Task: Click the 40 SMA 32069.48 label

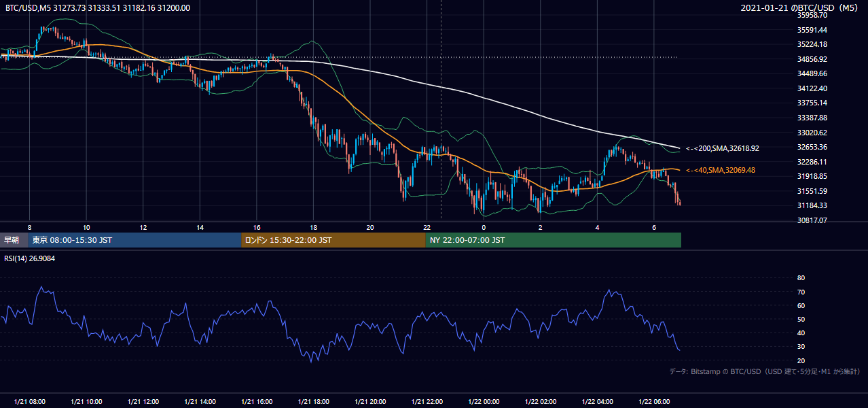Action: click(722, 170)
